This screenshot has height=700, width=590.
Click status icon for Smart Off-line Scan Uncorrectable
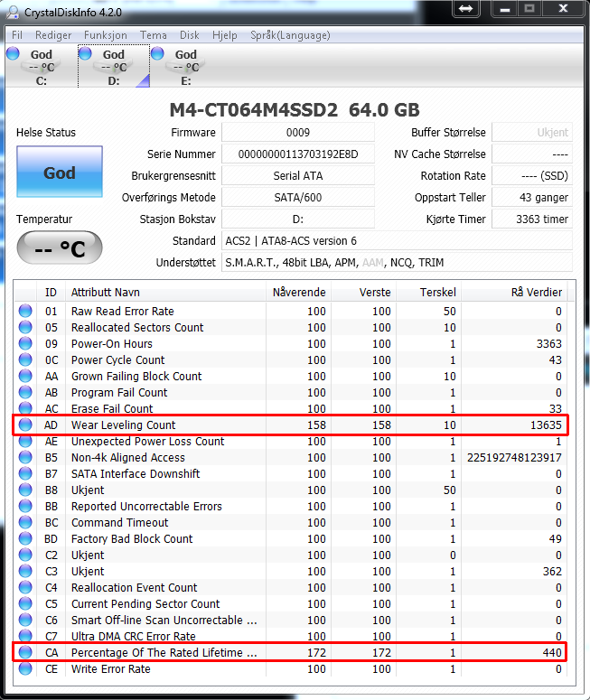[25, 620]
